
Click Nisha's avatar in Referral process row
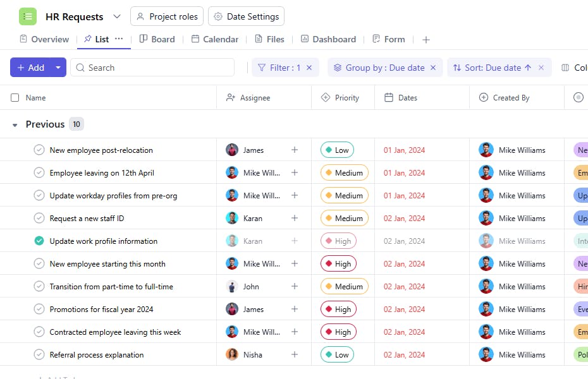232,355
